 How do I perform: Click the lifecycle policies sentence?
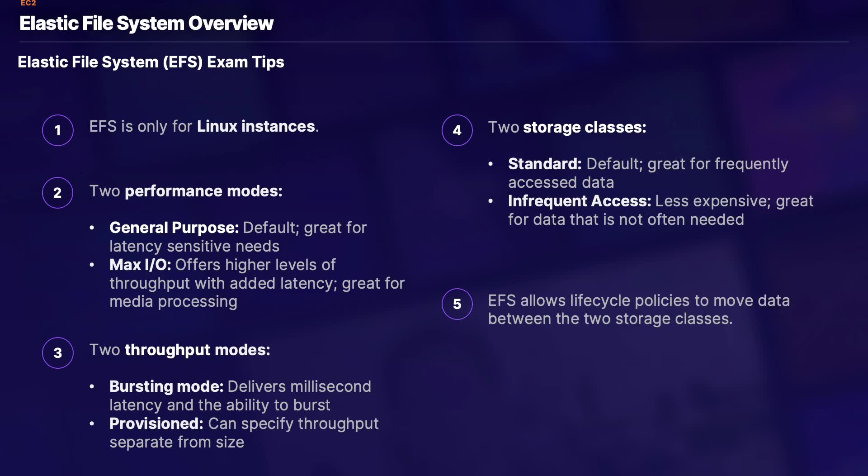tap(638, 309)
